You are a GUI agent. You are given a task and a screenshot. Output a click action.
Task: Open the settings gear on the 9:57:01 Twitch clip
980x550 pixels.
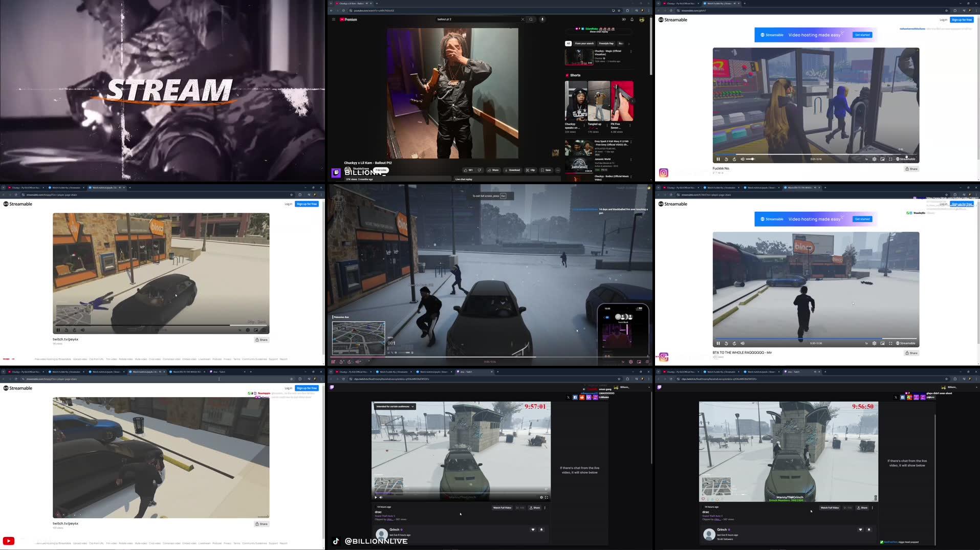pyautogui.click(x=541, y=497)
